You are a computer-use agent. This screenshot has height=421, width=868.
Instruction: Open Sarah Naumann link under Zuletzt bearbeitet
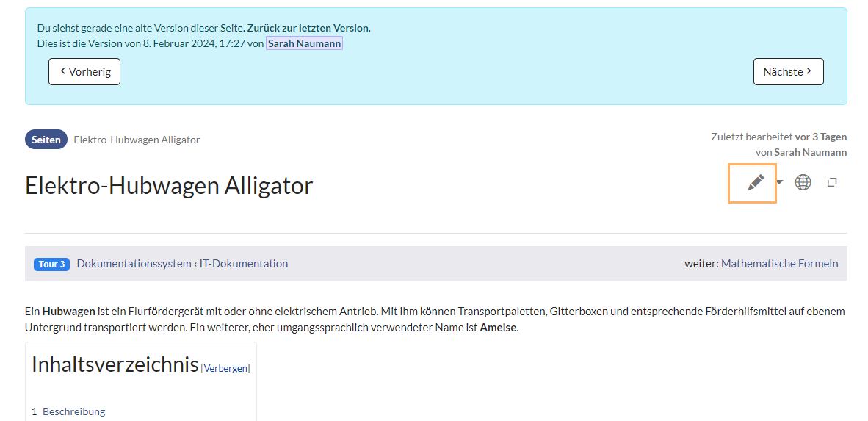[x=811, y=152]
